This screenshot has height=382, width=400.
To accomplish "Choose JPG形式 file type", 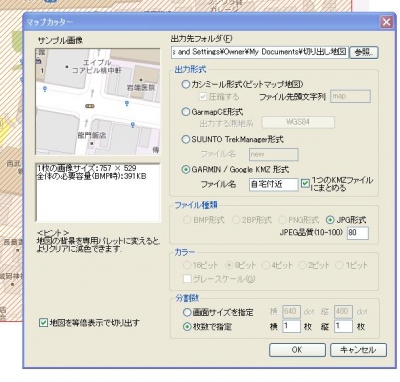I will (330, 220).
